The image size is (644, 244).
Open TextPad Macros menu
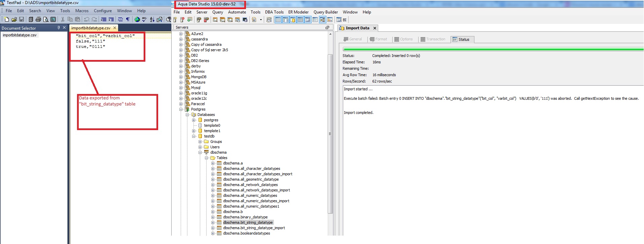pos(82,11)
